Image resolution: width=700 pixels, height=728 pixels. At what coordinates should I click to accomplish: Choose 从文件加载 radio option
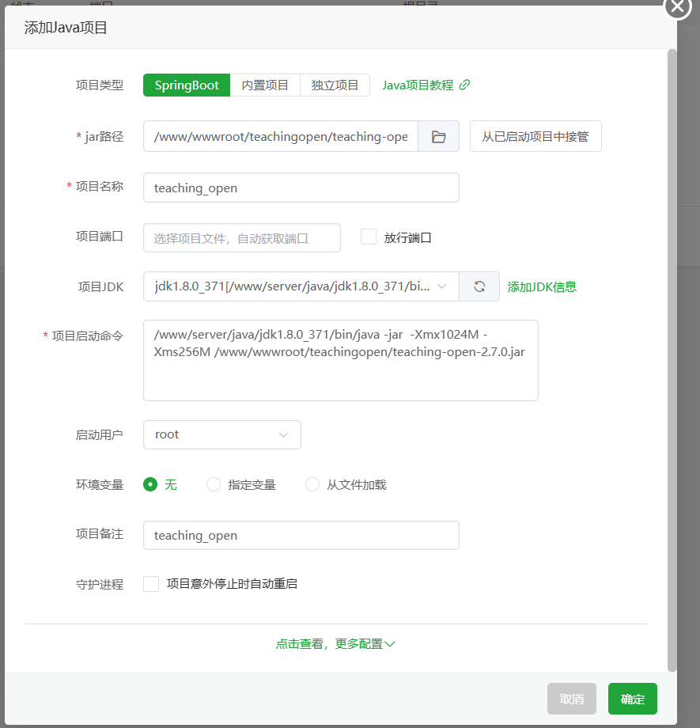[x=312, y=484]
